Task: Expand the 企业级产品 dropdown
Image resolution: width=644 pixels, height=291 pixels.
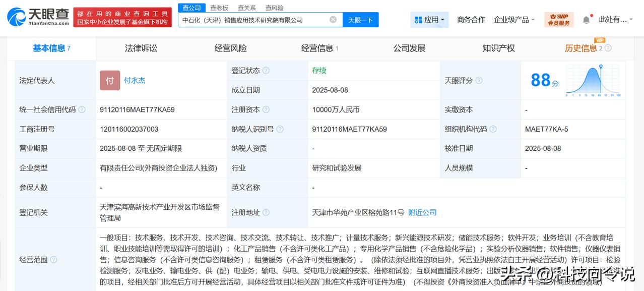Action: click(514, 20)
